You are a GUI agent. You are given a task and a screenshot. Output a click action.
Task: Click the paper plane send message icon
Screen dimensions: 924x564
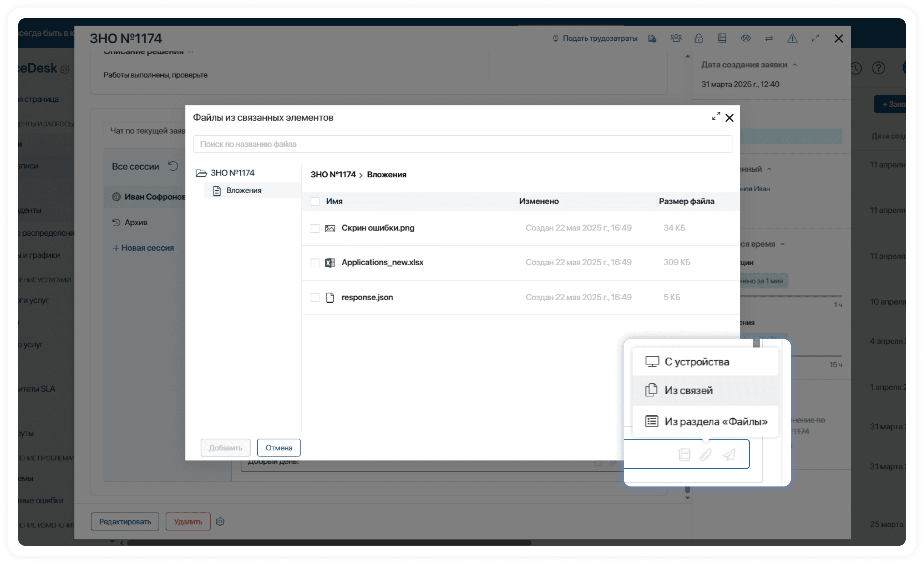[729, 455]
